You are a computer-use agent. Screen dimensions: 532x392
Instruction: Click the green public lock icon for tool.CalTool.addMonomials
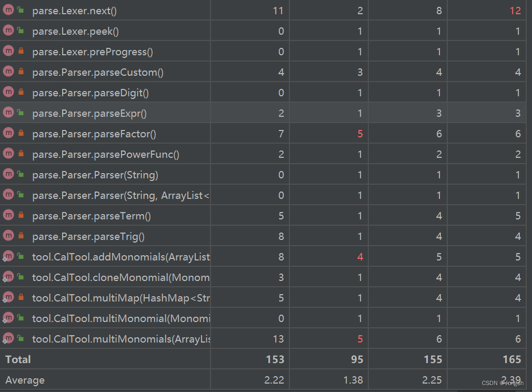click(21, 256)
